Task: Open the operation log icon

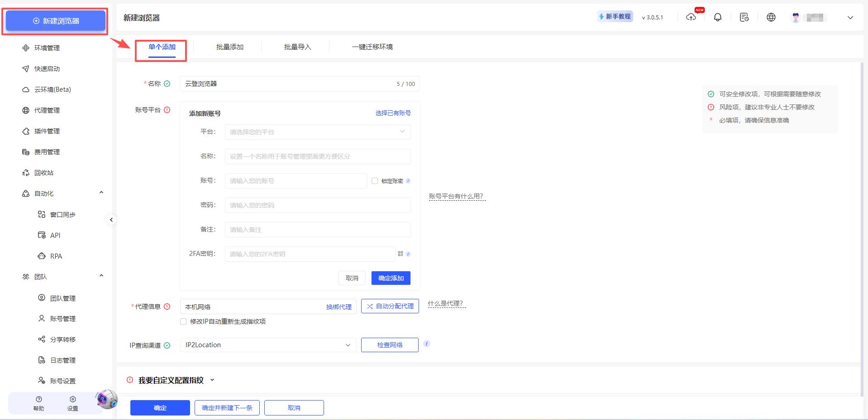Action: [744, 17]
